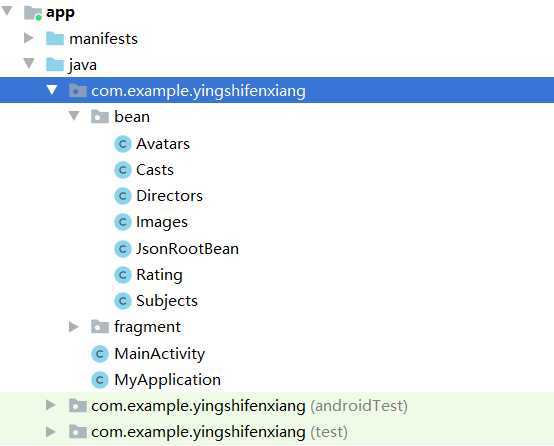Screen dimensions: 554x446
Task: Click the bean package folder icon
Action: [100, 117]
